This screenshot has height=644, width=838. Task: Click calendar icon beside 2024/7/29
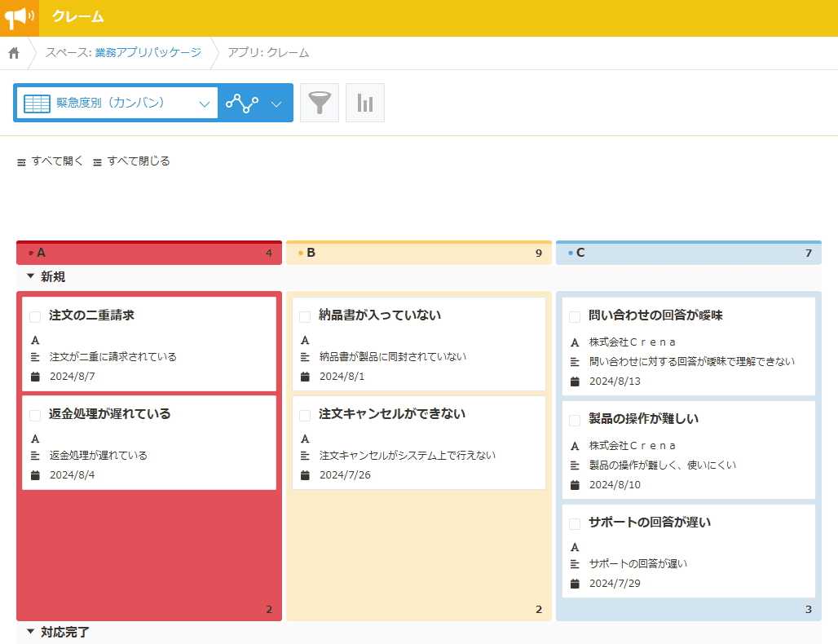coord(575,584)
